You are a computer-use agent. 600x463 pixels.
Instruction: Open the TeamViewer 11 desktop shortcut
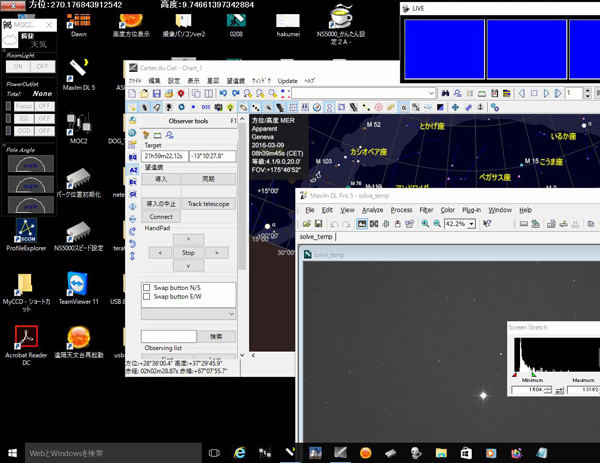pos(79,288)
